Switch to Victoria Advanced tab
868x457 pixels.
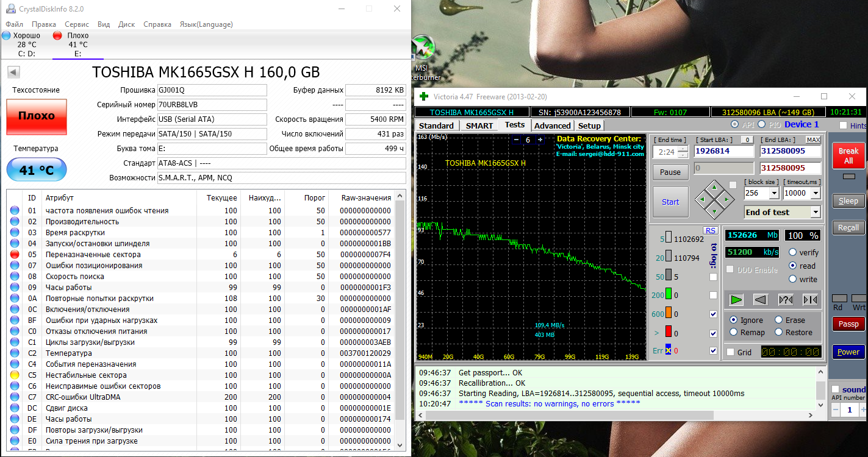click(x=553, y=126)
